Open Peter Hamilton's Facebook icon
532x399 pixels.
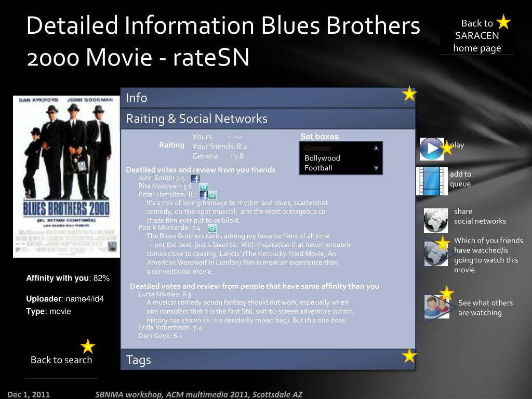tap(204, 195)
